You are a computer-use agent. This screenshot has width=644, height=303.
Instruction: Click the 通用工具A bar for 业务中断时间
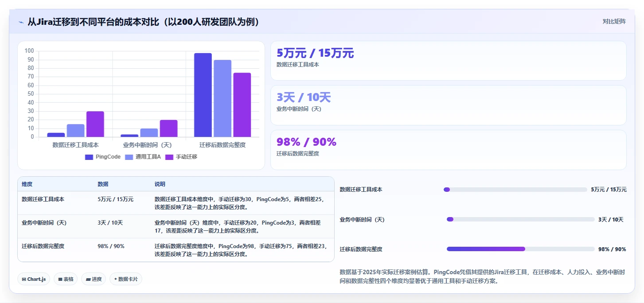click(149, 132)
